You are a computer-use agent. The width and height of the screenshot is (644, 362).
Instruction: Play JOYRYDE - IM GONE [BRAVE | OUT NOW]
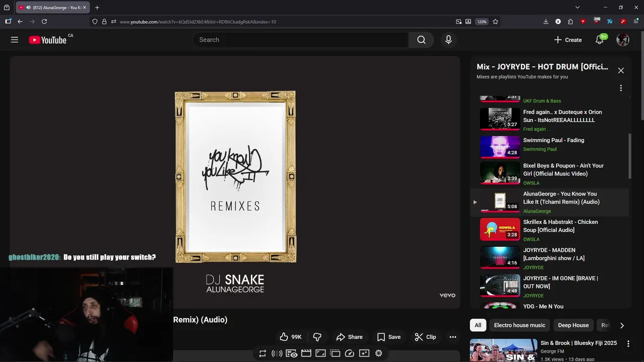pyautogui.click(x=549, y=286)
